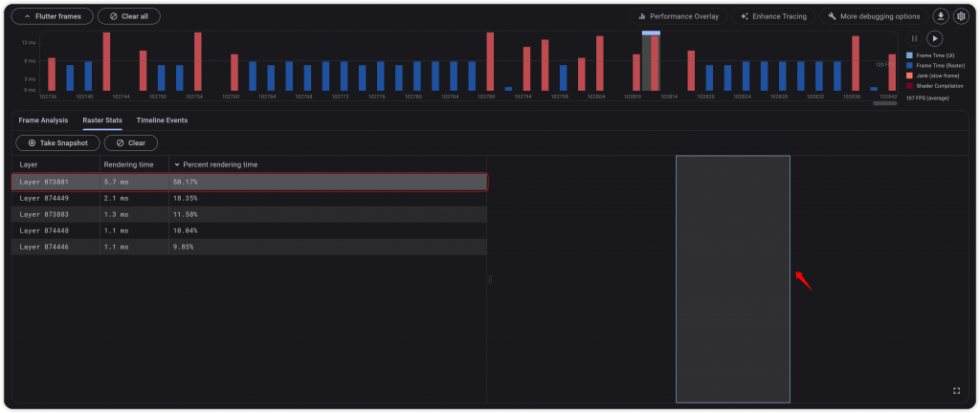Click the Clear button under Raster Stats
980x413 pixels.
tap(130, 142)
